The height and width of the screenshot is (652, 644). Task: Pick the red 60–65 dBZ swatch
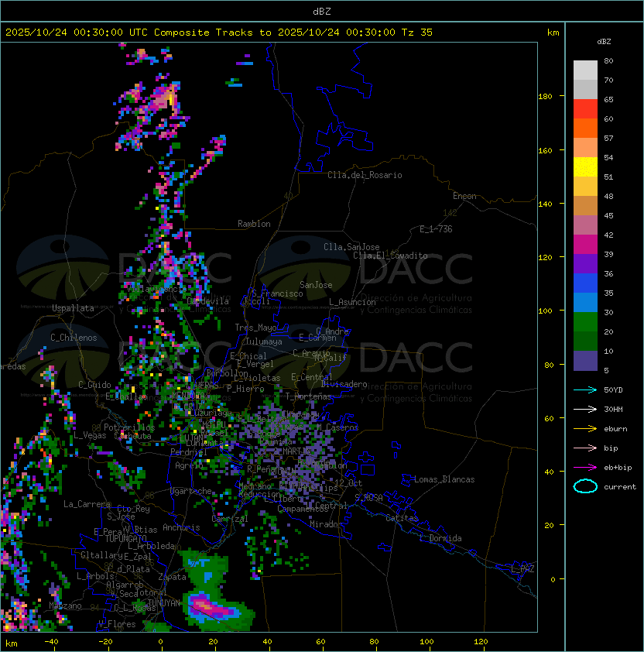pyautogui.click(x=585, y=109)
